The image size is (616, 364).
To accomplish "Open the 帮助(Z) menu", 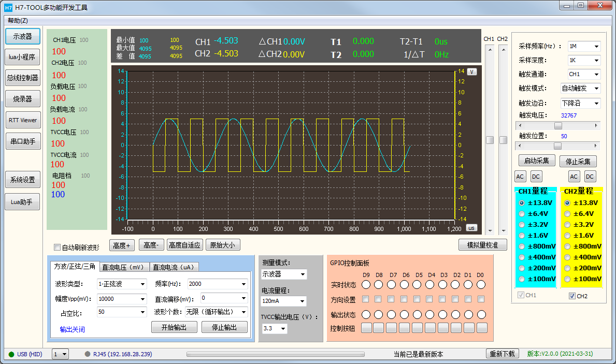I will pyautogui.click(x=18, y=21).
